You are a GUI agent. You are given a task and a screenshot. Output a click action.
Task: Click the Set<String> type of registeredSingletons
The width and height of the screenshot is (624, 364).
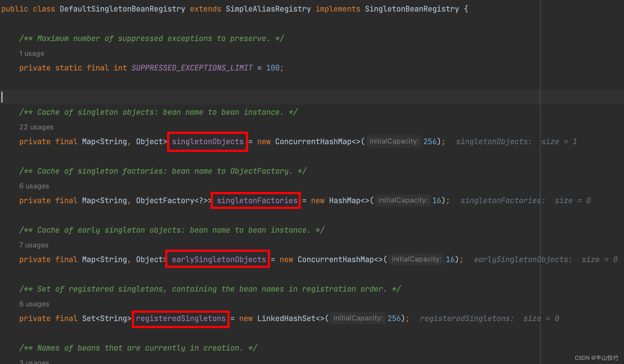coord(107,318)
